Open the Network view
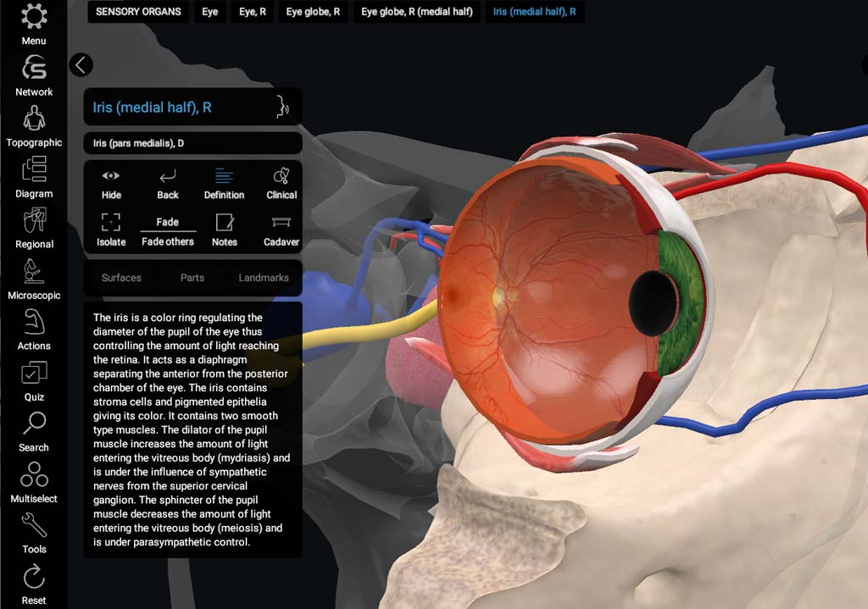The image size is (868, 609). point(34,69)
